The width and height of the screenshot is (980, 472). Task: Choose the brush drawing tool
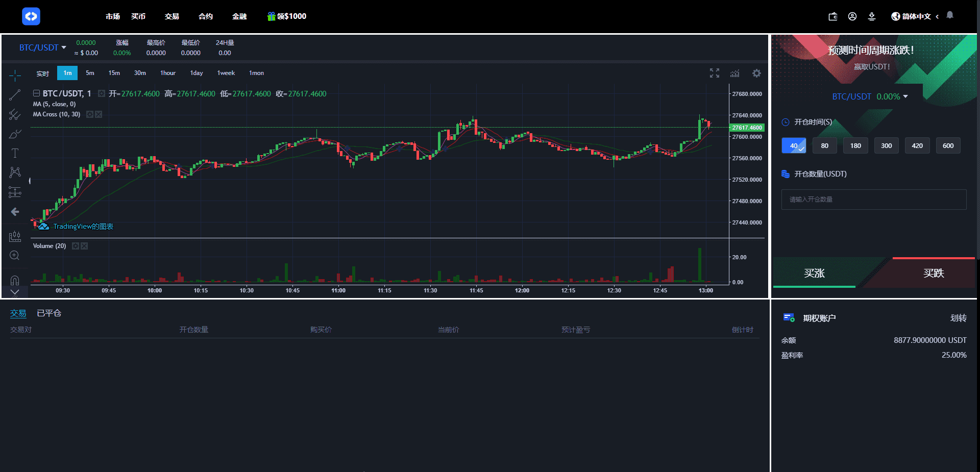click(x=15, y=134)
